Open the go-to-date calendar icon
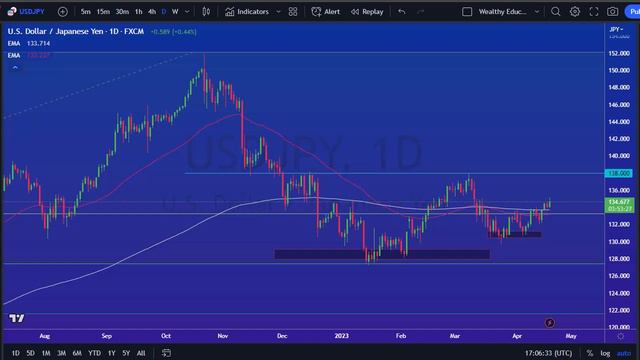The image size is (640, 360). click(x=166, y=353)
